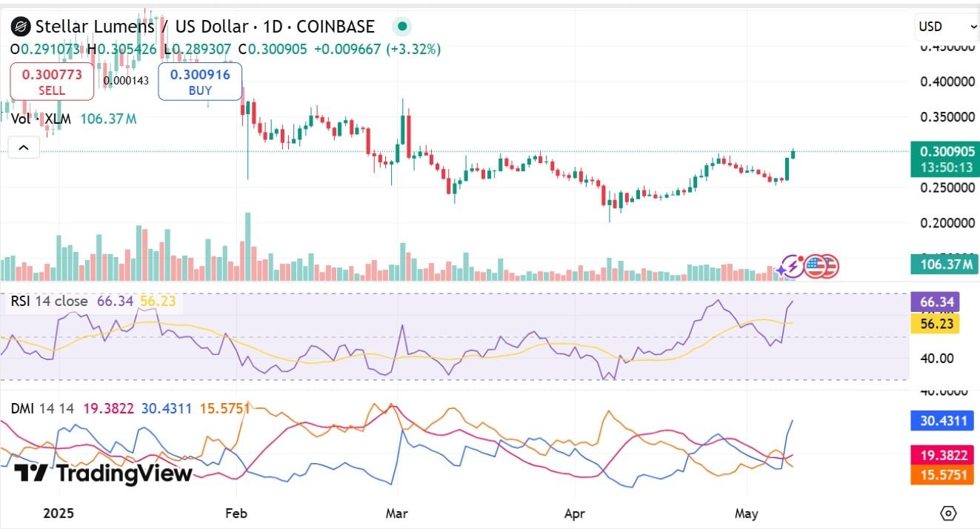Click the Stellar Lumens coin logo icon

20,27
